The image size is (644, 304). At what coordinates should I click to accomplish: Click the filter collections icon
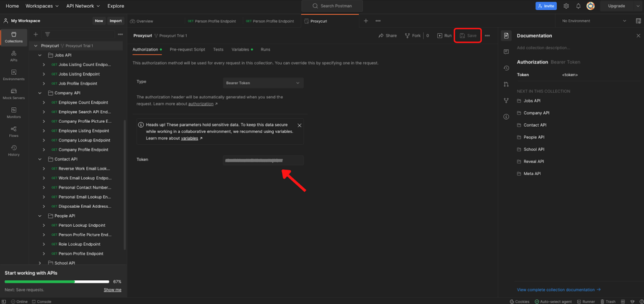click(x=47, y=34)
